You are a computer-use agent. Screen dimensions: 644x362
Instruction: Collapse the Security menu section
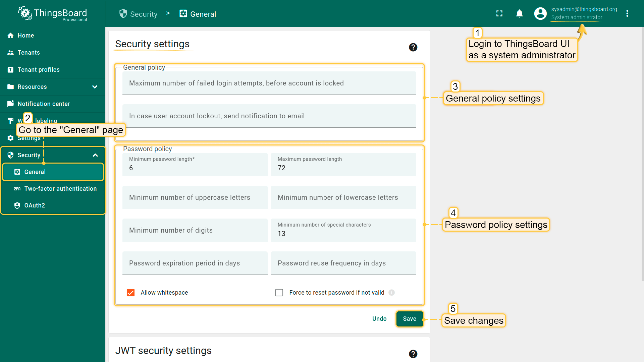click(95, 155)
